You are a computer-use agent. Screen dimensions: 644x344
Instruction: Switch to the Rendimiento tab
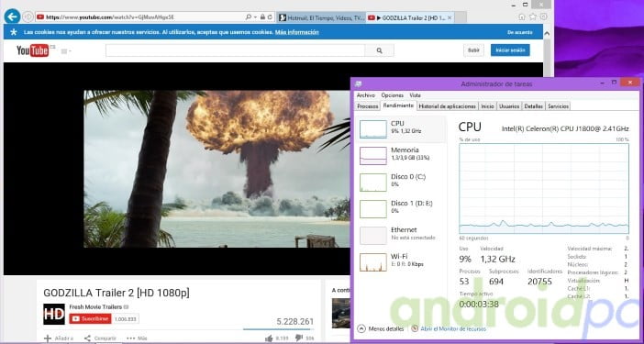pos(398,105)
